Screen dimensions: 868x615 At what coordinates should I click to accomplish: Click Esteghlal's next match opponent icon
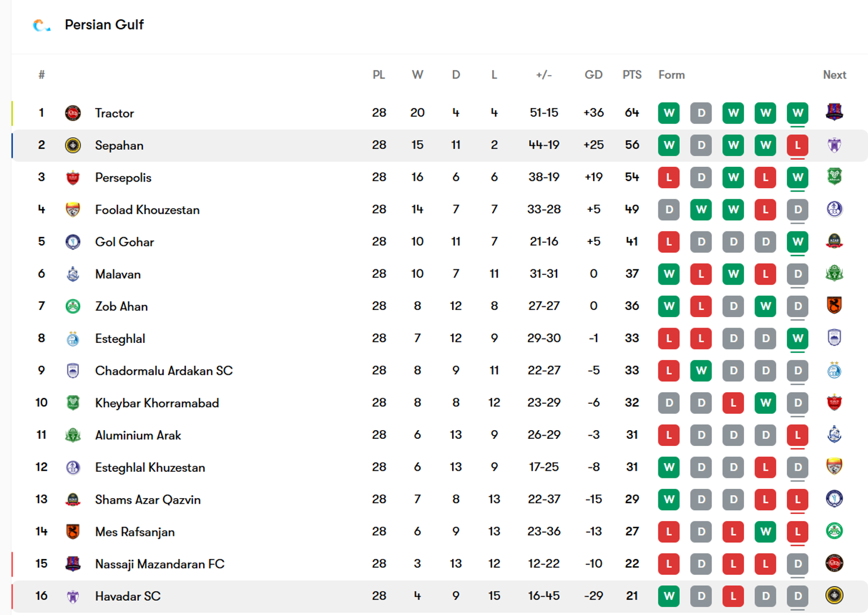(x=834, y=338)
